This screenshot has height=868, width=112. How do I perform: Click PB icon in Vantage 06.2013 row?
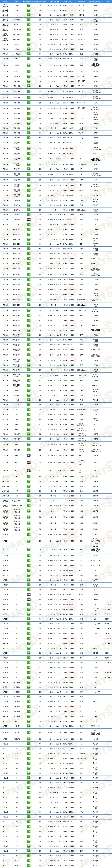[29, 34]
